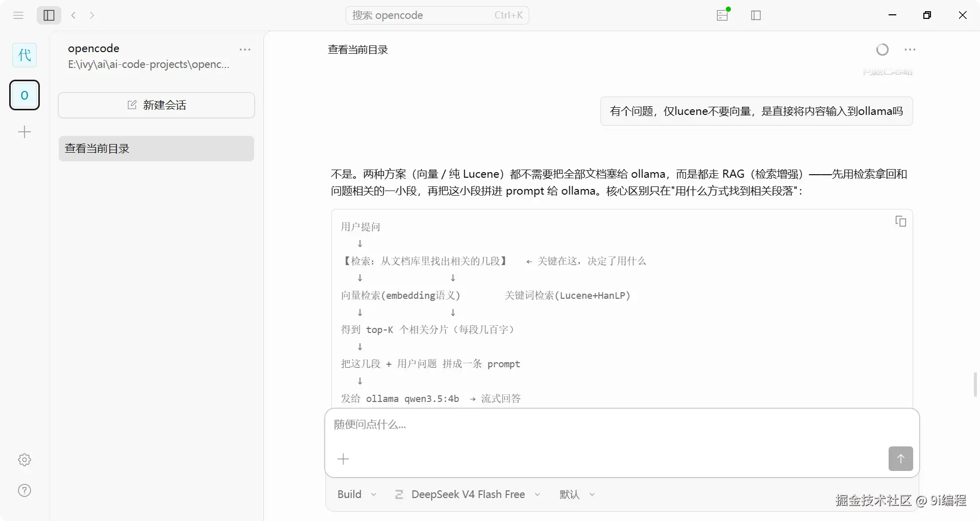The height and width of the screenshot is (521, 980).
Task: Restore down the opencode window
Action: pos(927,15)
